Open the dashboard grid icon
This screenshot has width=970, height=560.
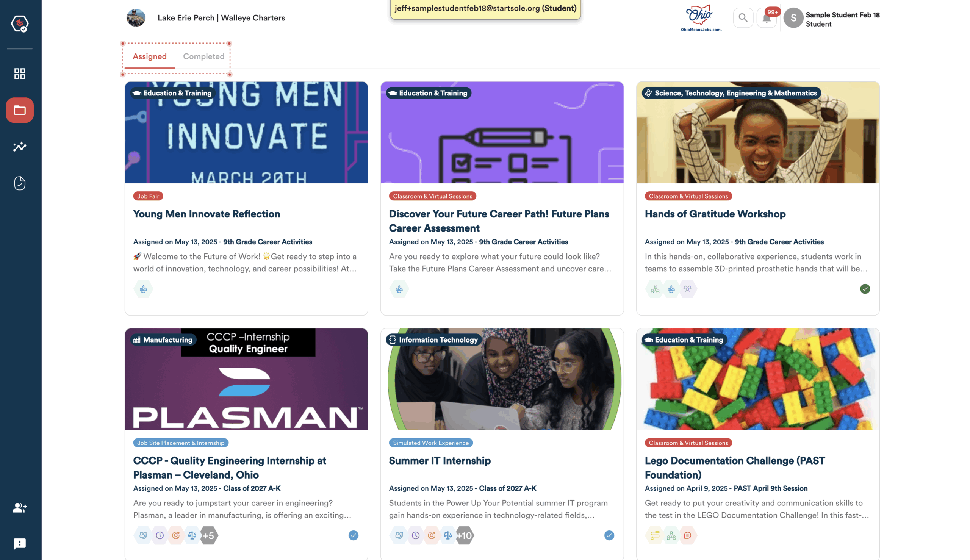tap(20, 74)
